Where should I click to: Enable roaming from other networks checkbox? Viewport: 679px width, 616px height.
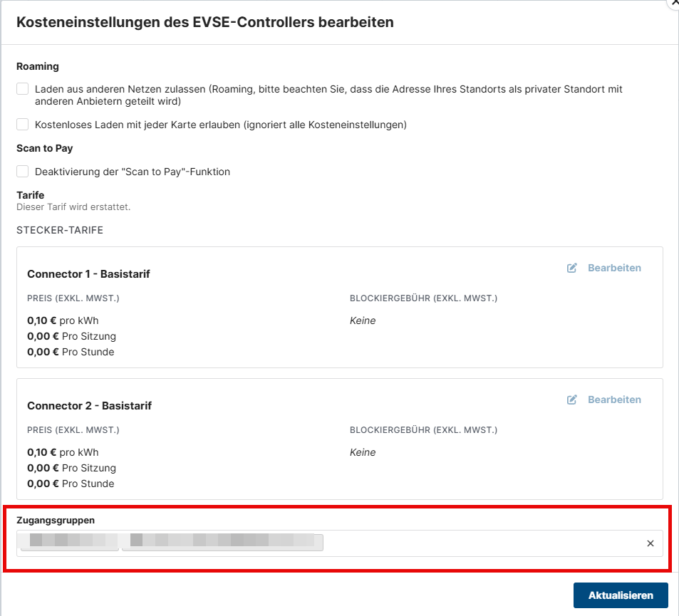[23, 89]
